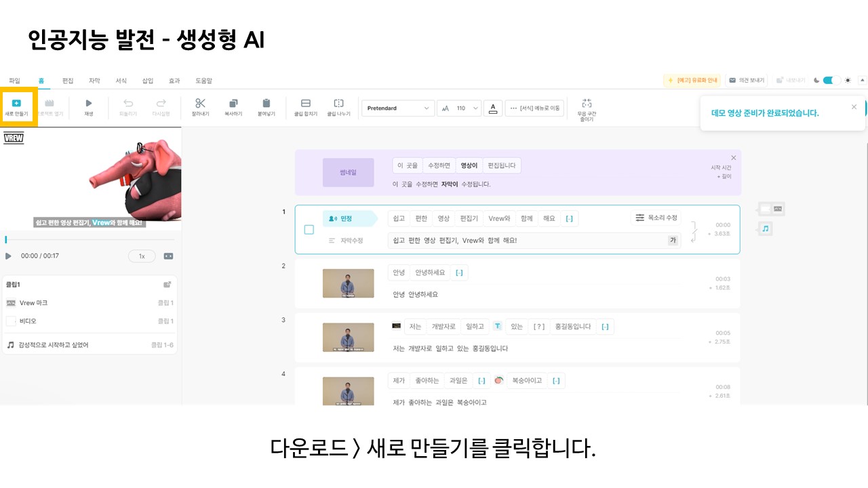The height and width of the screenshot is (488, 868).
Task: Close the demo video ready notification
Action: 854,106
